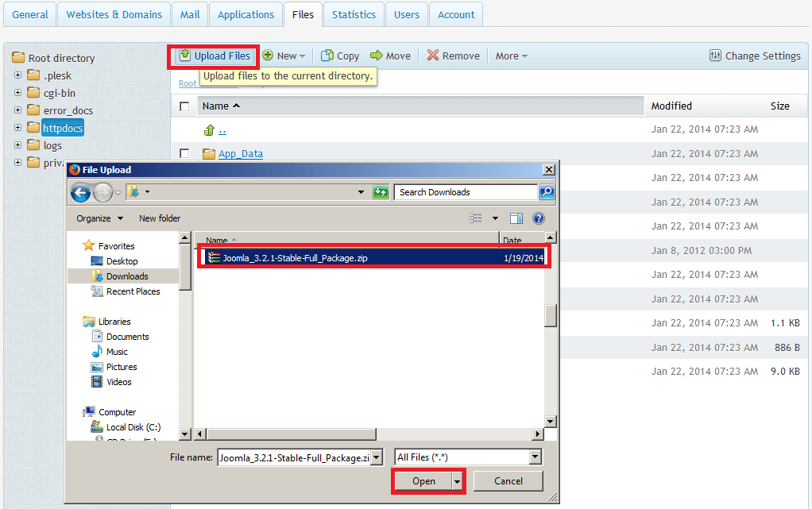The image size is (812, 509).
Task: Expand the httpdocs folder tree node
Action: [x=17, y=128]
